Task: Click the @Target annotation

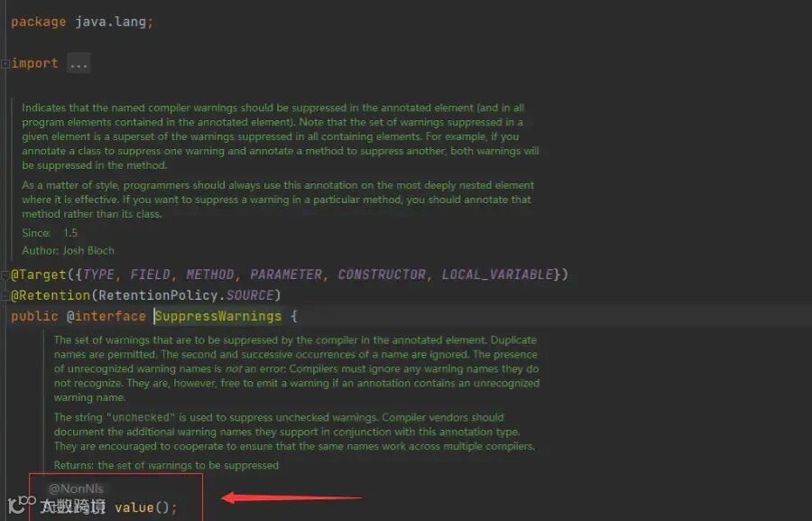Action: click(39, 274)
